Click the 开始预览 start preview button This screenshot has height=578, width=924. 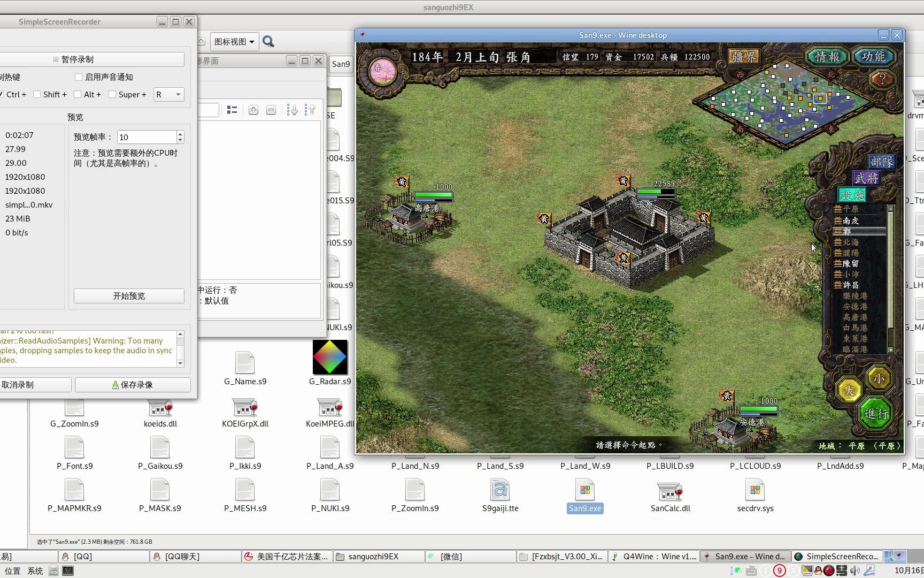(129, 296)
